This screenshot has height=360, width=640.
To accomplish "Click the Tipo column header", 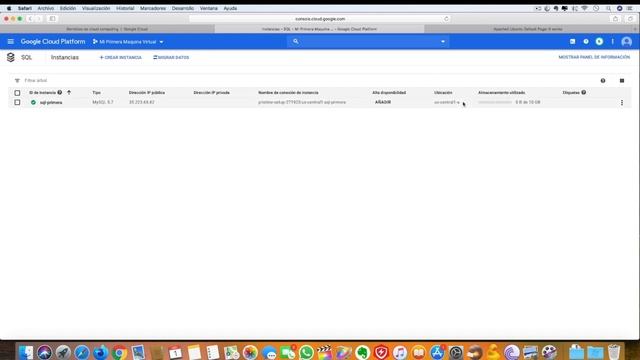I will coord(96,93).
